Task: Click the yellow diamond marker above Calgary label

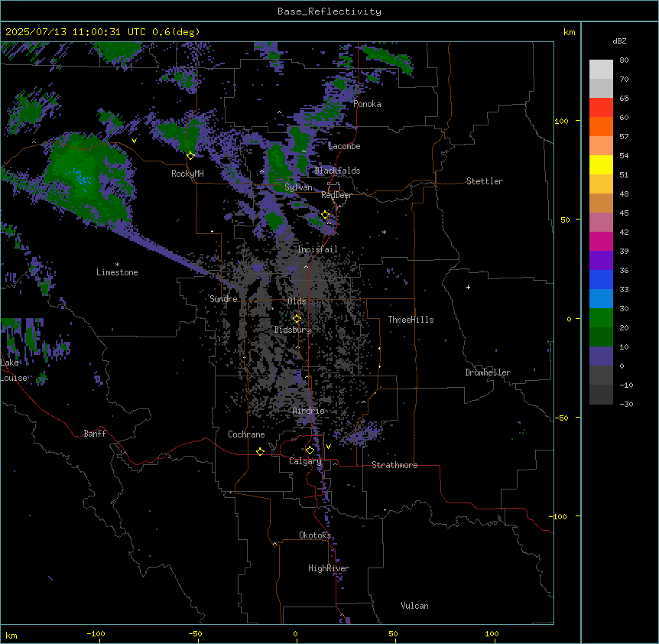Action: (x=310, y=450)
